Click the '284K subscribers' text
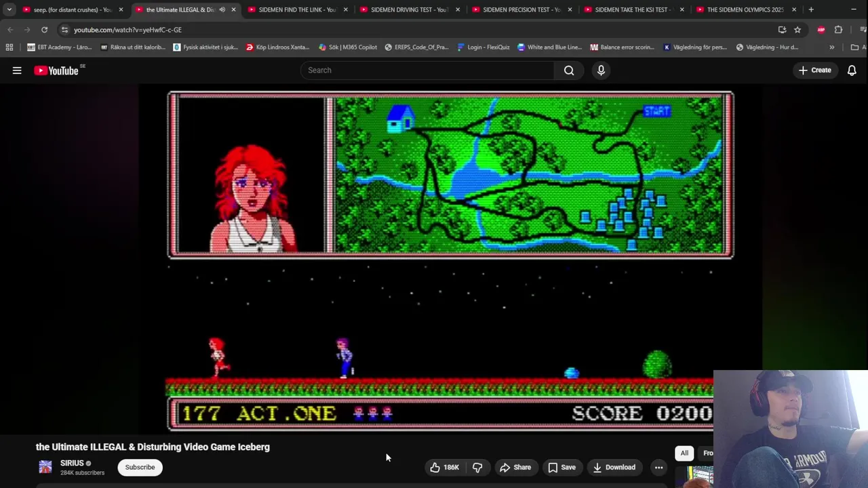This screenshot has width=868, height=488. click(82, 472)
